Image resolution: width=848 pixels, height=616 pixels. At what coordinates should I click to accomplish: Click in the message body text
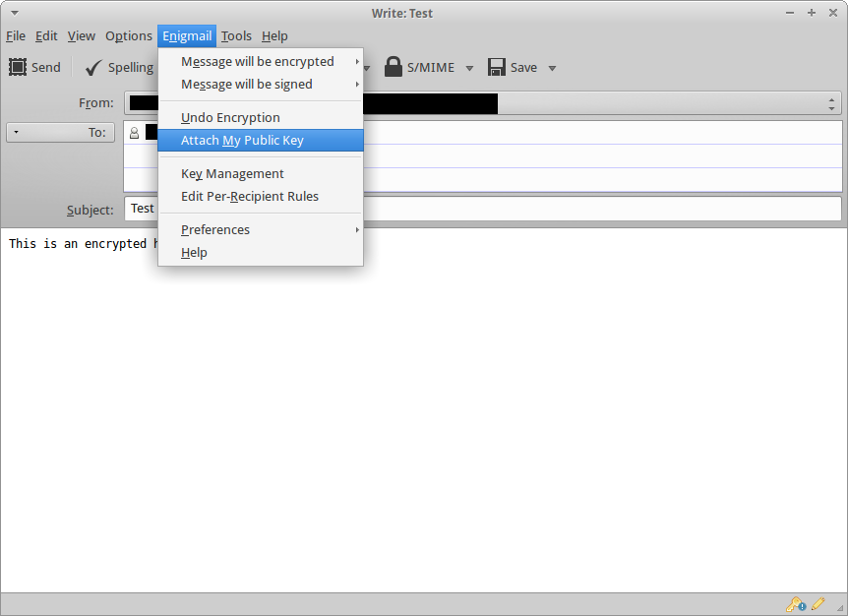click(84, 244)
